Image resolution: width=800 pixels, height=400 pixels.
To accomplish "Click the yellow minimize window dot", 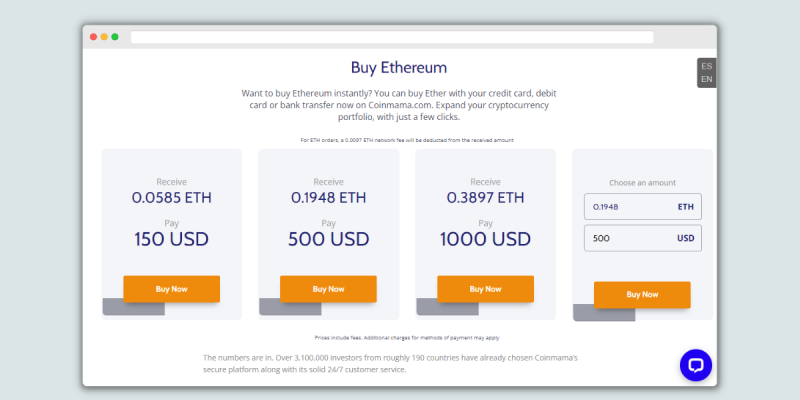I will (x=104, y=37).
